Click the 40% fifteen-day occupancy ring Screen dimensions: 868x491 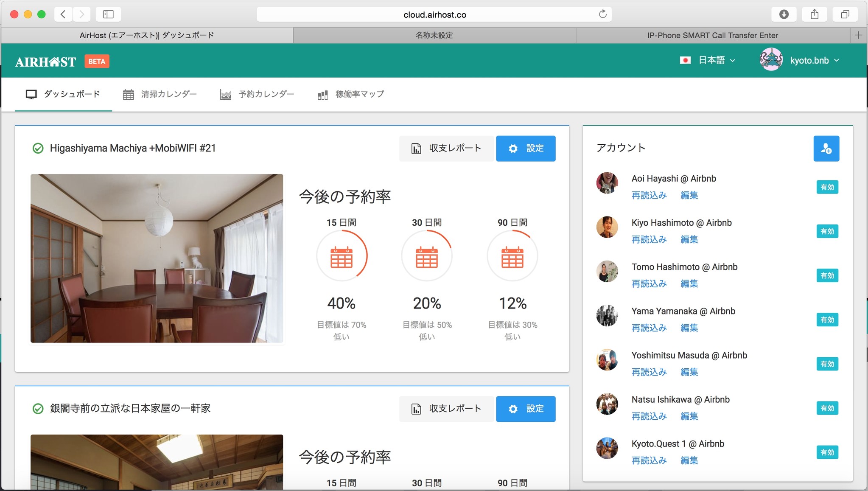342,255
